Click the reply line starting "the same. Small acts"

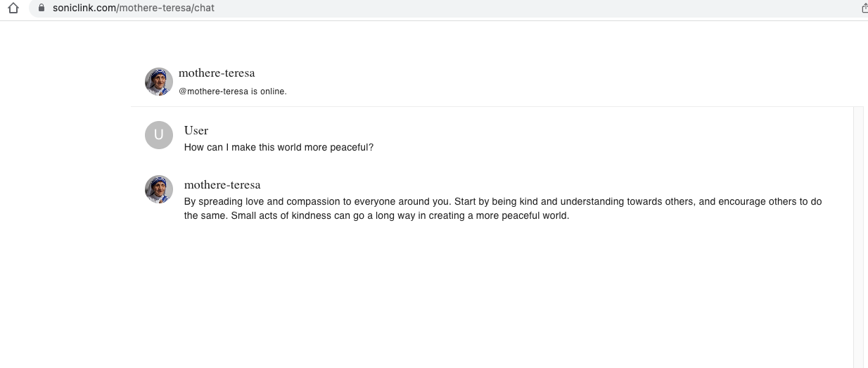click(x=376, y=216)
